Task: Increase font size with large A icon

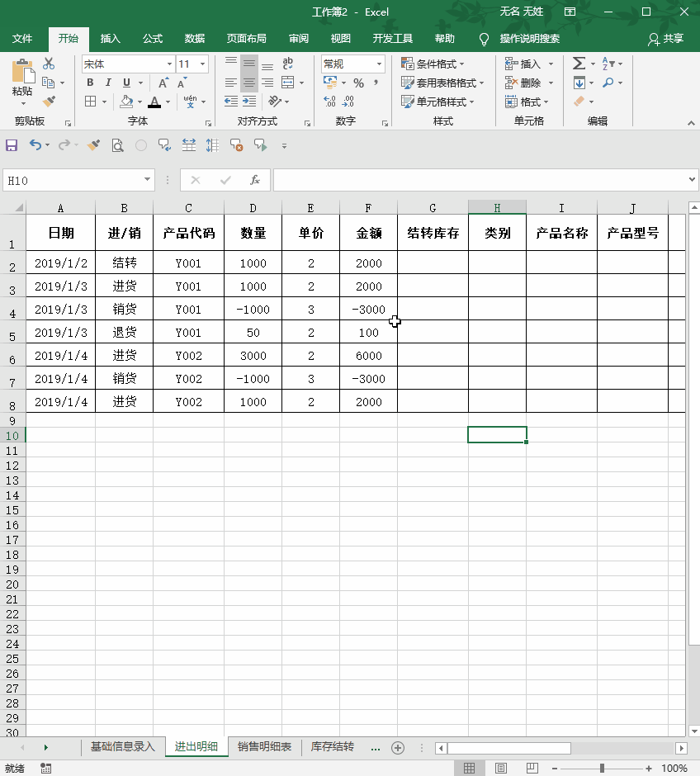Action: point(163,83)
